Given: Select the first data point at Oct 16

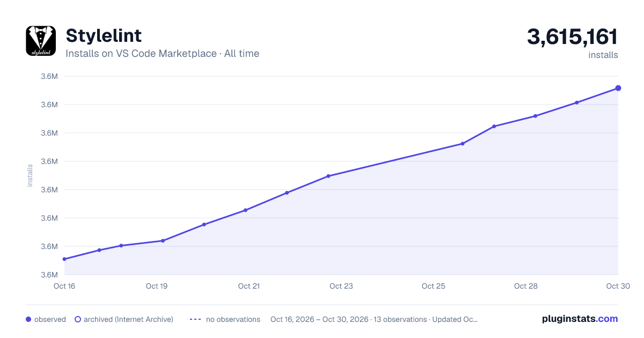Looking at the screenshot, I should (x=64, y=259).
